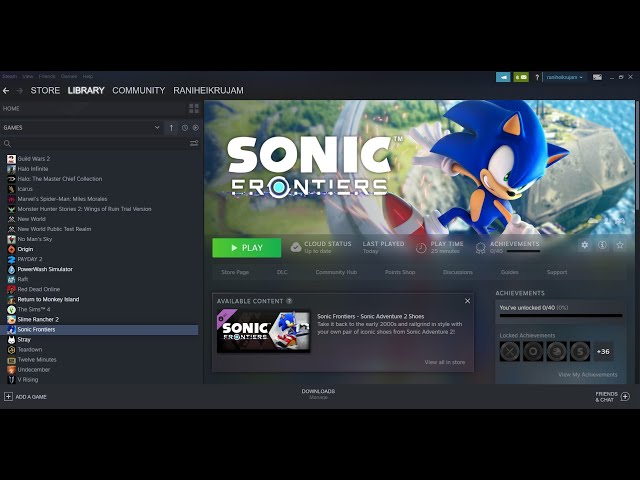
Task: Visit the Community Hub link
Action: click(336, 272)
